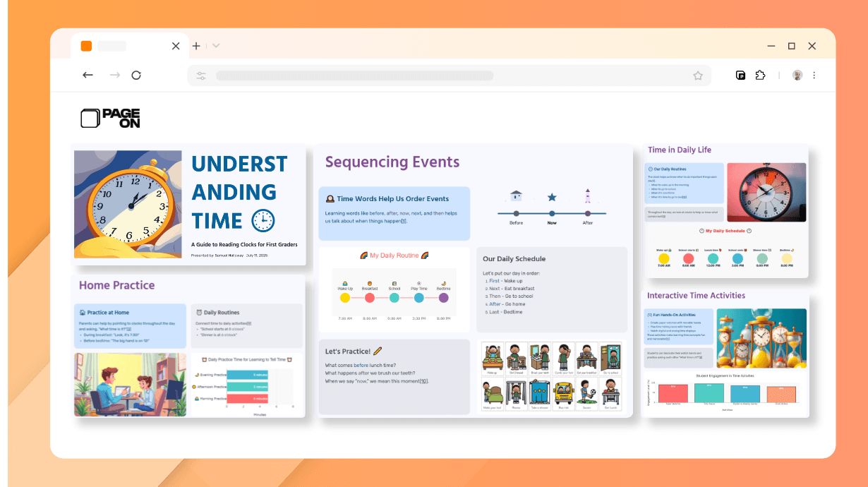
Task: Open the Understanding Time title slide
Action: click(x=188, y=204)
